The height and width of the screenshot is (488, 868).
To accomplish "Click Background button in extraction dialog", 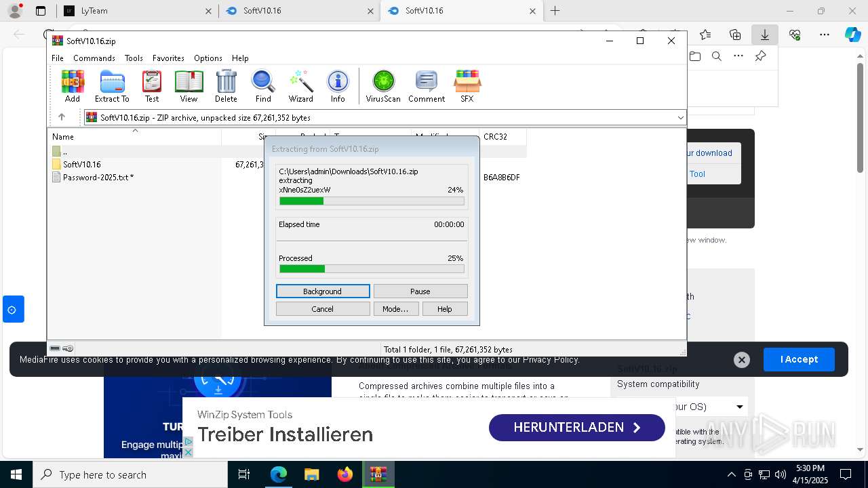I will point(323,291).
